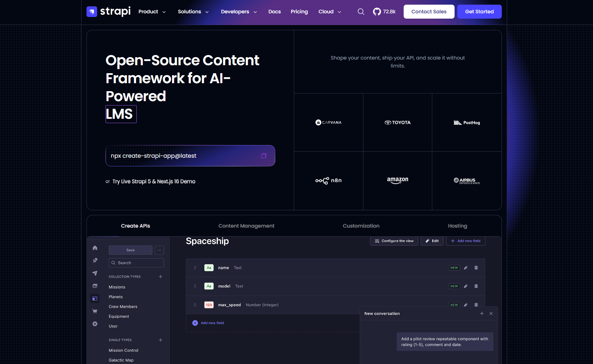Delete the name field trash icon

(476, 268)
